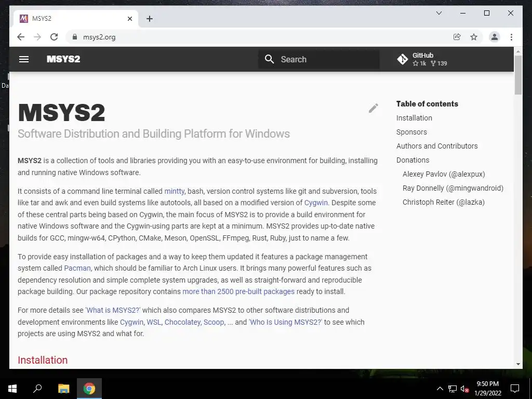
Task: Click the browser forward arrow
Action: point(37,37)
